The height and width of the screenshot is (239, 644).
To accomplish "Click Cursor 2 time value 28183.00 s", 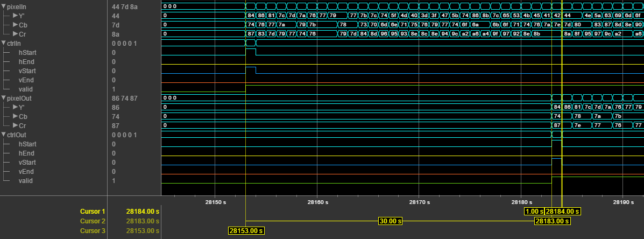I will (x=143, y=221).
